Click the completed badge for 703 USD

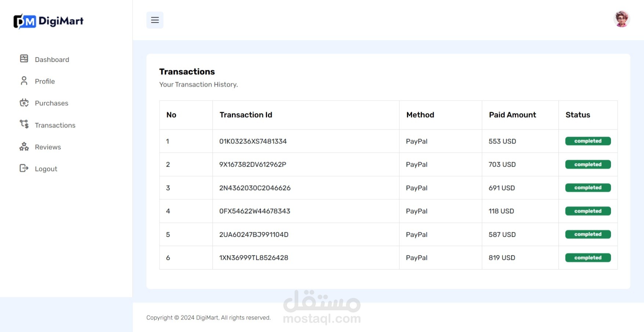(x=587, y=165)
